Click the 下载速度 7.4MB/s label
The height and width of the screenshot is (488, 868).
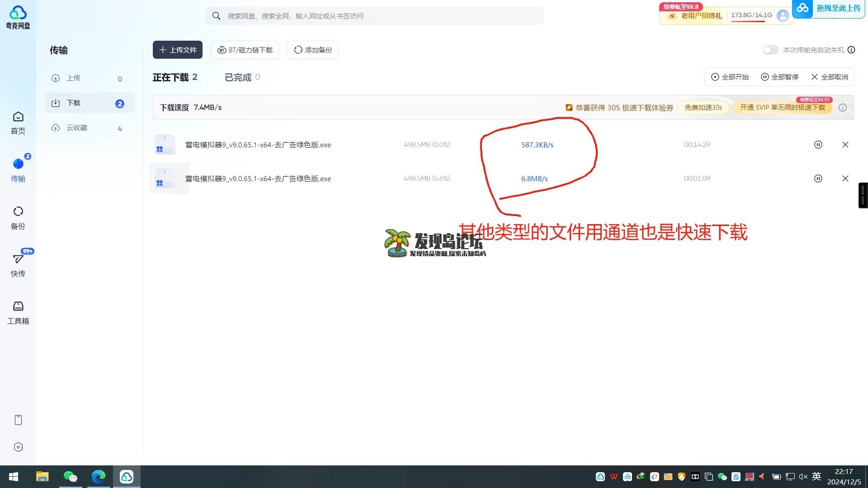pyautogui.click(x=191, y=108)
